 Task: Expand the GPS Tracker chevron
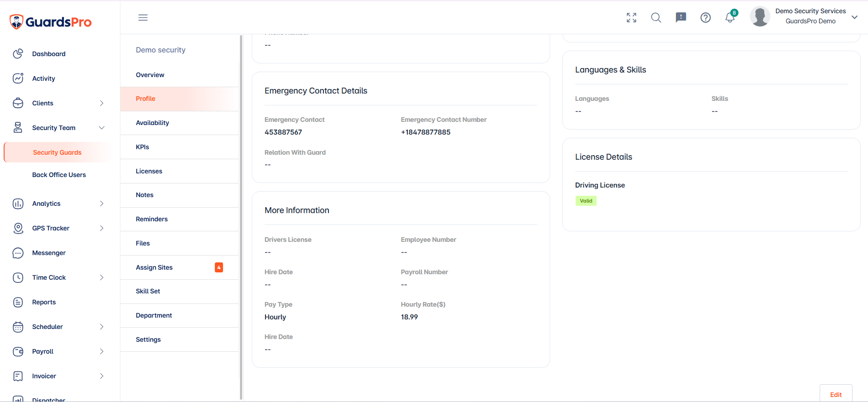(x=102, y=228)
